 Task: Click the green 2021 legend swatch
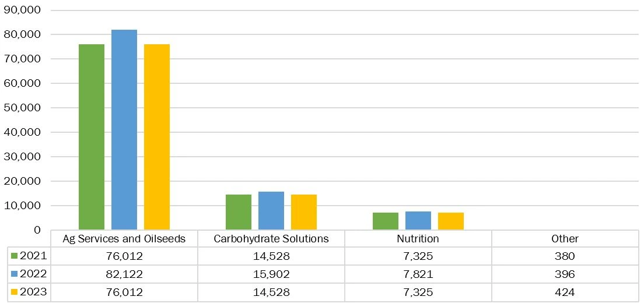coord(15,256)
